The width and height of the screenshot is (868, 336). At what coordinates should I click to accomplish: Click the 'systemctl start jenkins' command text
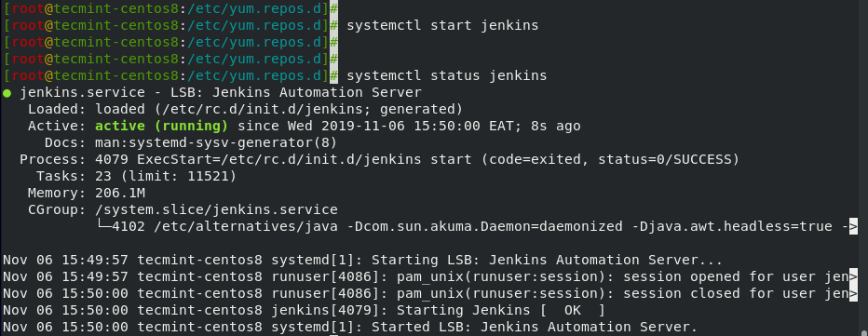click(x=442, y=25)
